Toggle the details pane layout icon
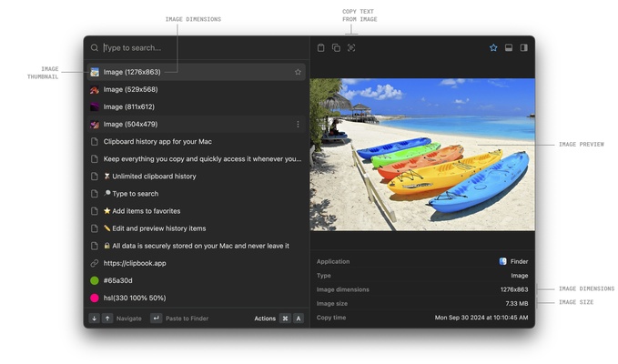618x364 pixels. 509,47
